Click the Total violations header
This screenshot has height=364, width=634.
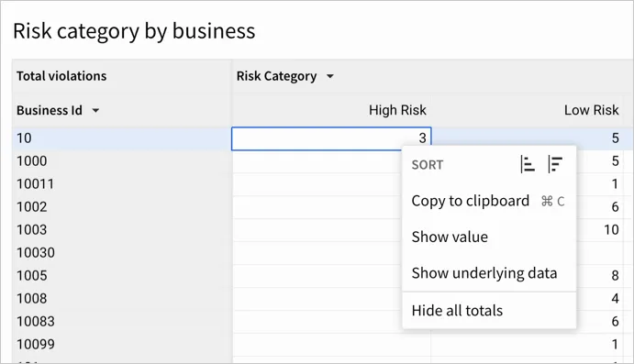(61, 76)
